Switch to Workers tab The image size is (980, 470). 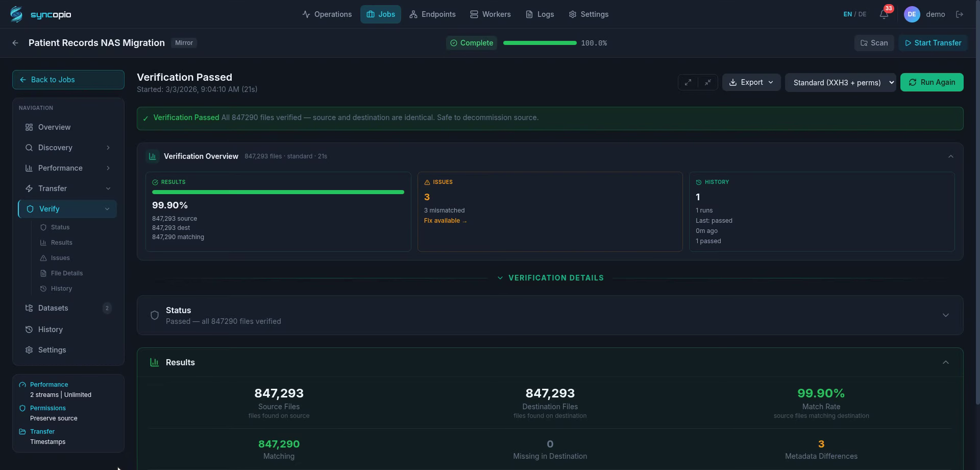[x=490, y=14]
